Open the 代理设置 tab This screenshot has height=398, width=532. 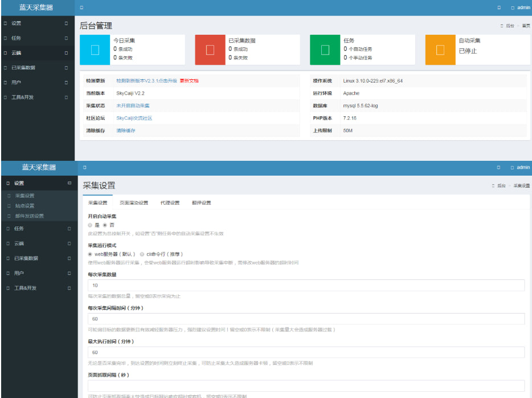(170, 203)
